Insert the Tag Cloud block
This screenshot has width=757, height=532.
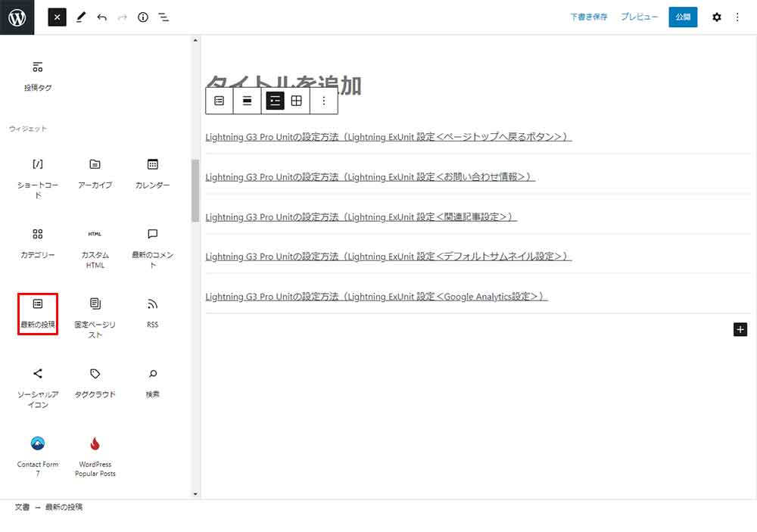[x=95, y=382]
